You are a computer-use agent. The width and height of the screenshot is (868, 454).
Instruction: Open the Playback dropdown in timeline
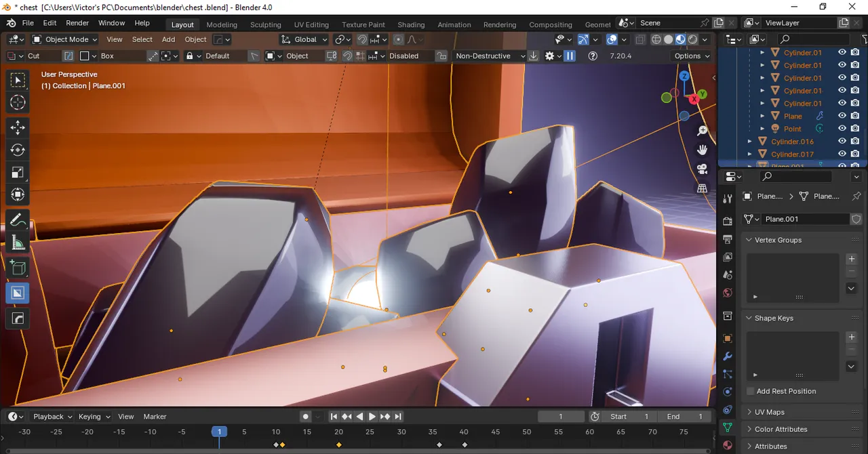pos(52,417)
